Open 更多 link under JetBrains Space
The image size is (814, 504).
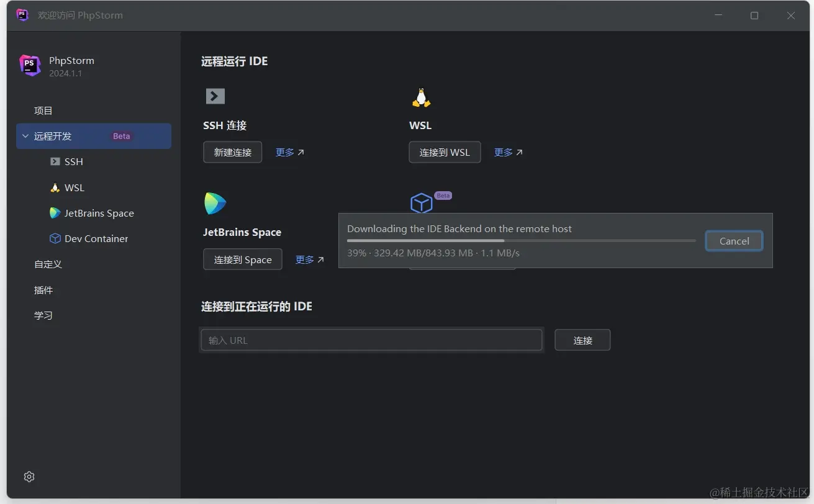point(310,259)
